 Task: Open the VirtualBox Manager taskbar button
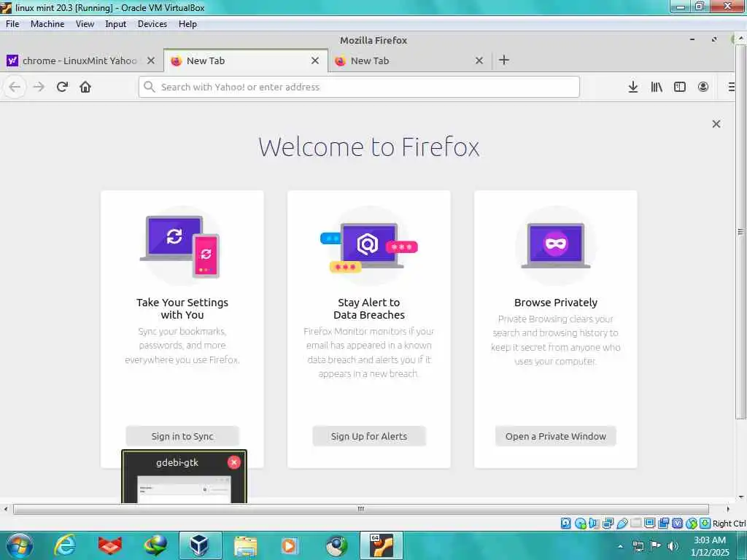coord(200,545)
